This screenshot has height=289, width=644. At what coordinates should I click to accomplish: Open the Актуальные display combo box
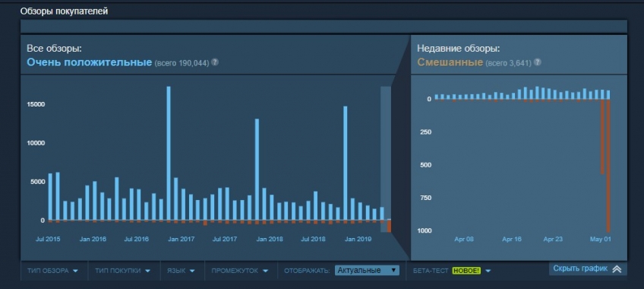tap(367, 270)
